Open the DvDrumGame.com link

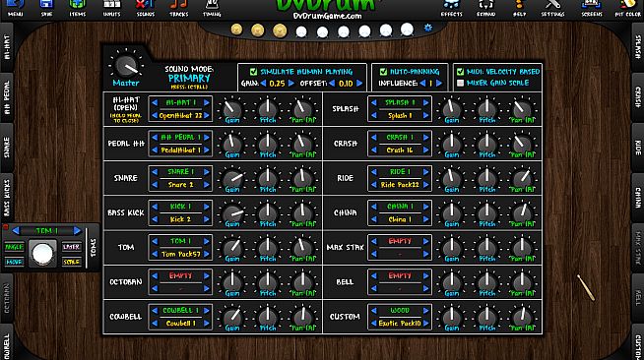pos(327,16)
